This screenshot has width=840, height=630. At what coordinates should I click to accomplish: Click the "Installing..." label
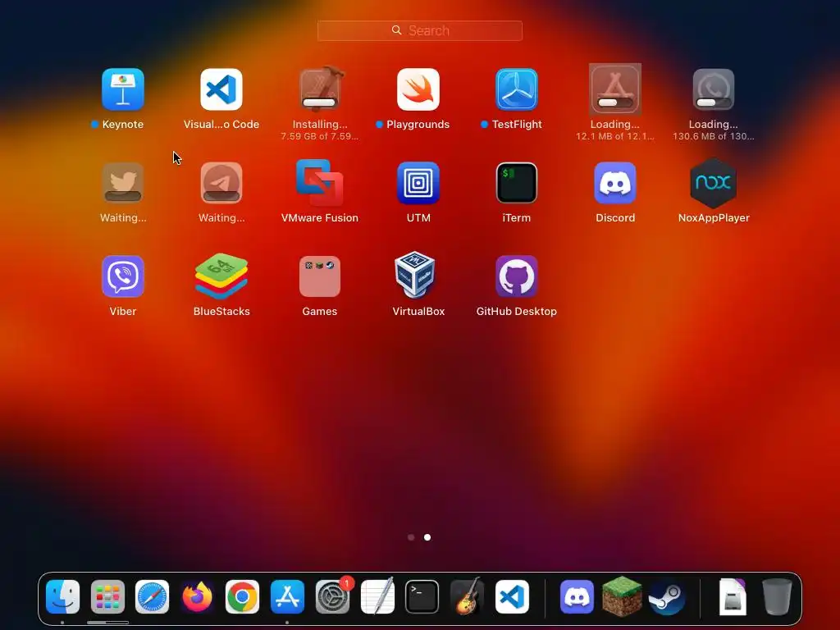coord(320,125)
